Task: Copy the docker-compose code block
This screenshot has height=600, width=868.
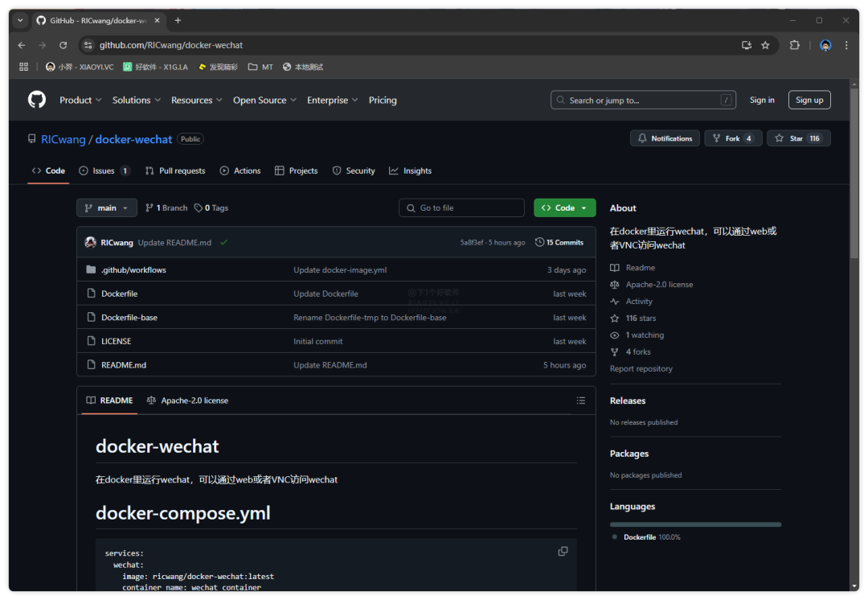Action: click(x=563, y=551)
